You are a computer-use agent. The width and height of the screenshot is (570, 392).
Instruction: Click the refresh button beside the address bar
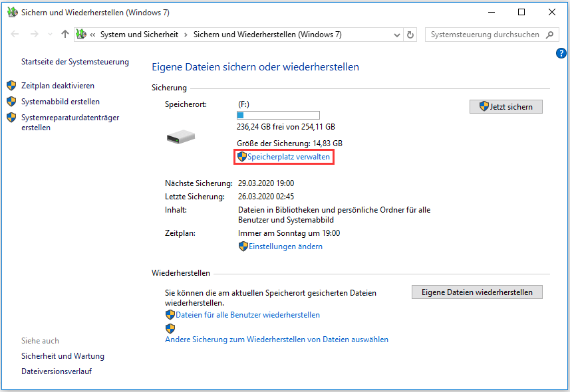click(410, 35)
